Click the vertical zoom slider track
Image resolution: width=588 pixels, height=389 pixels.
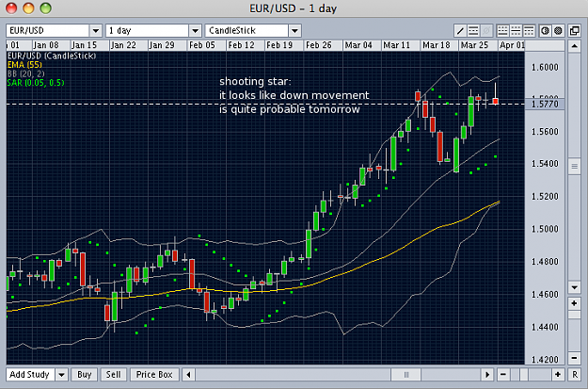click(x=574, y=331)
